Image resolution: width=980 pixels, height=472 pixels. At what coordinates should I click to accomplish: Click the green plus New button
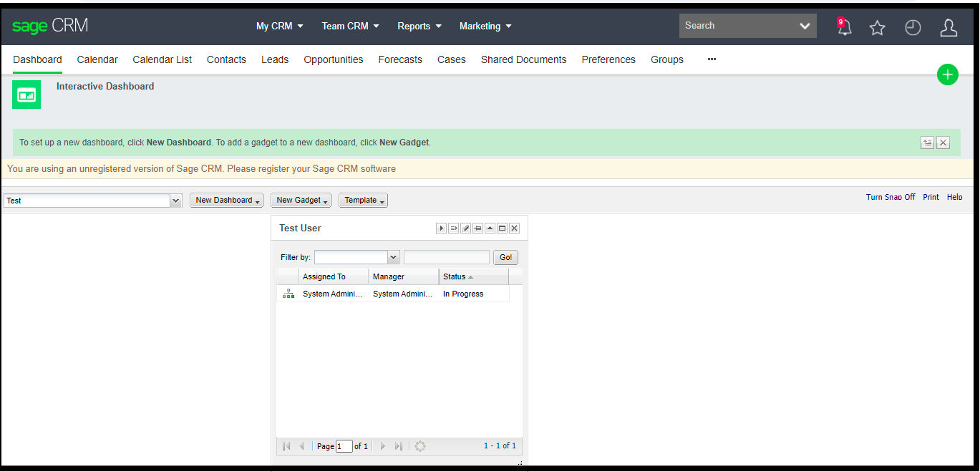point(948,74)
